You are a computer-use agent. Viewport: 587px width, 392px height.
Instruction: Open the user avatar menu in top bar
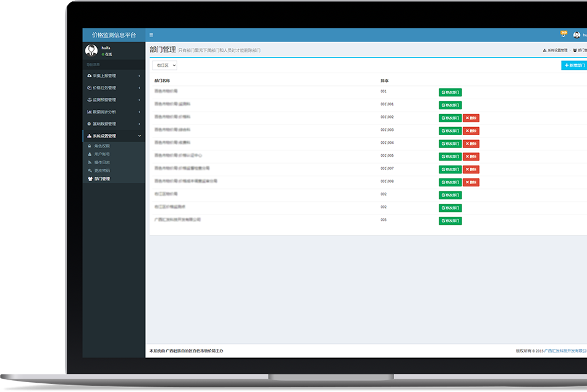pos(576,35)
